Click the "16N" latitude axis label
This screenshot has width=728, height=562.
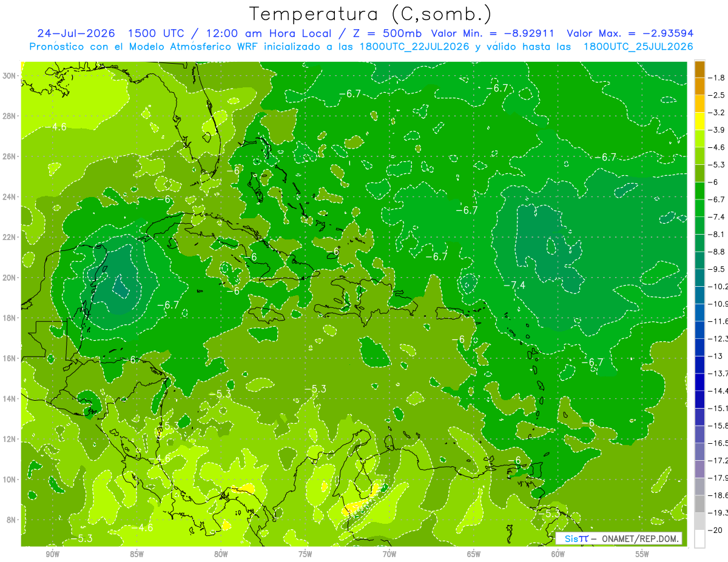coord(10,358)
